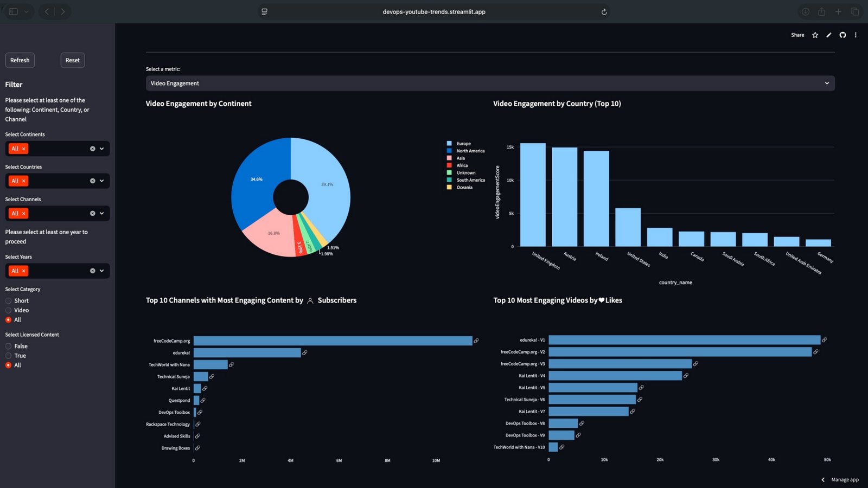Click the Asia color swatch in legend
Viewport: 868px width, 488px height.
pyautogui.click(x=449, y=158)
